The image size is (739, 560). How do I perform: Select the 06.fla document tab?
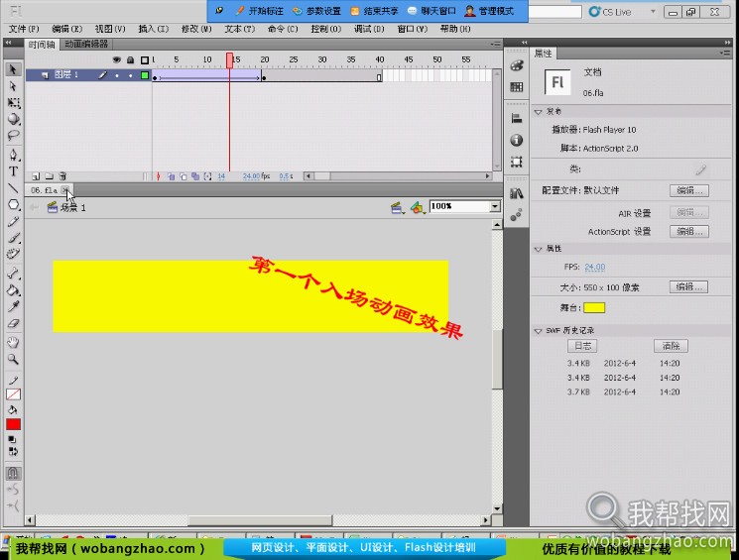[44, 190]
